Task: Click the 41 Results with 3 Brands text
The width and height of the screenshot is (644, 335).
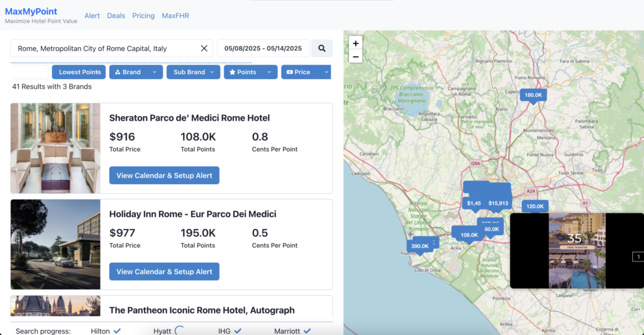Action: [x=52, y=87]
